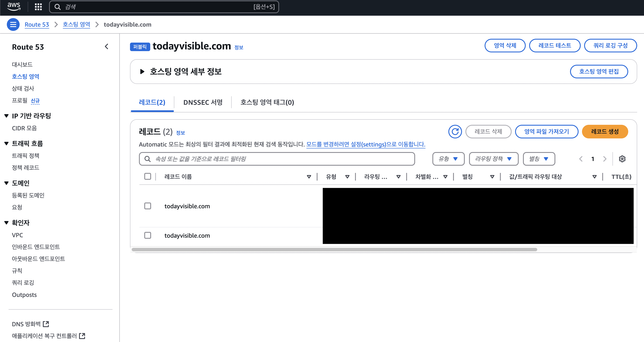Click the 레코드 테스트 button
The height and width of the screenshot is (342, 644).
[x=554, y=46]
